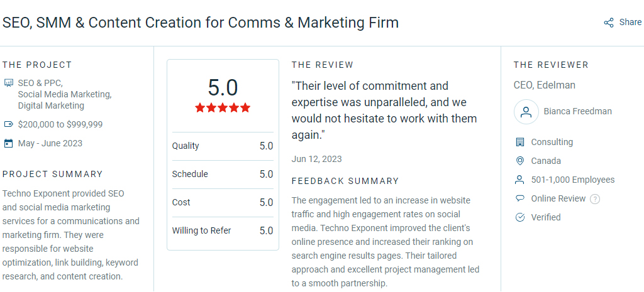This screenshot has height=292, width=644.
Task: Click Bianca Freedman's avatar icon
Action: click(526, 112)
